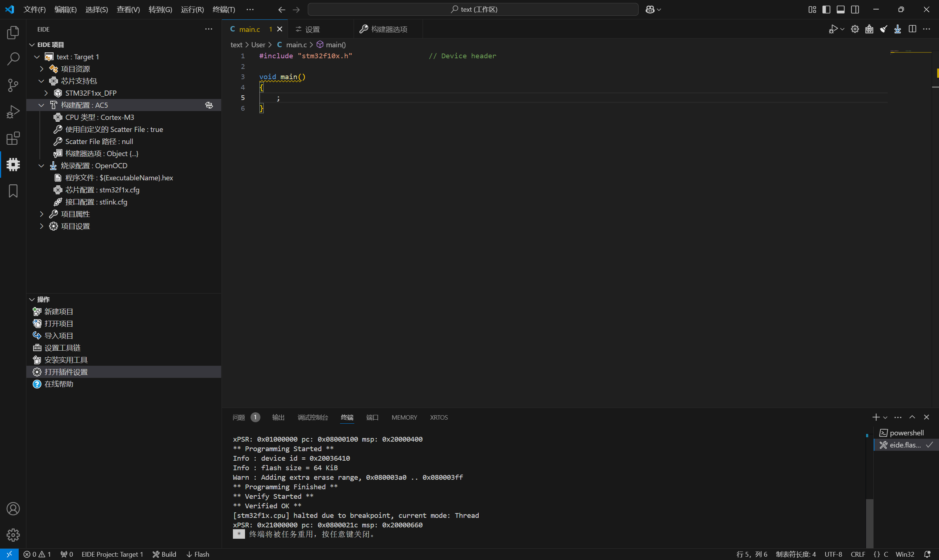The width and height of the screenshot is (939, 560).
Task: Toggle the primary side bar visibility
Action: click(x=826, y=10)
